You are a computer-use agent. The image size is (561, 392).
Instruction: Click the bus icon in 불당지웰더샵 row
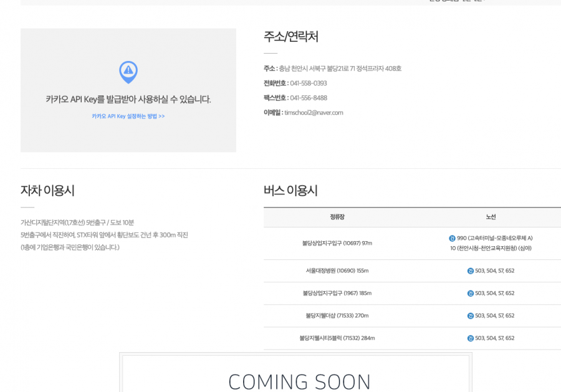471,316
